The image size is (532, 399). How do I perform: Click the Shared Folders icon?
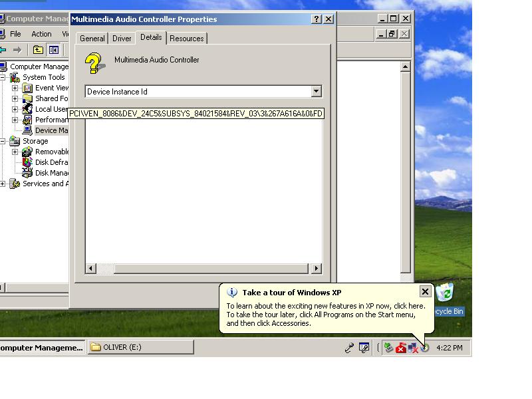click(x=27, y=98)
